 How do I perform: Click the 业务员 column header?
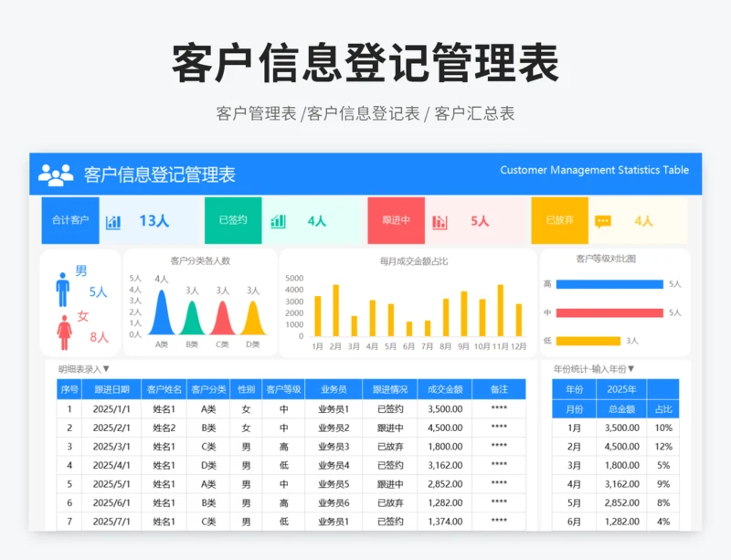pyautogui.click(x=334, y=389)
